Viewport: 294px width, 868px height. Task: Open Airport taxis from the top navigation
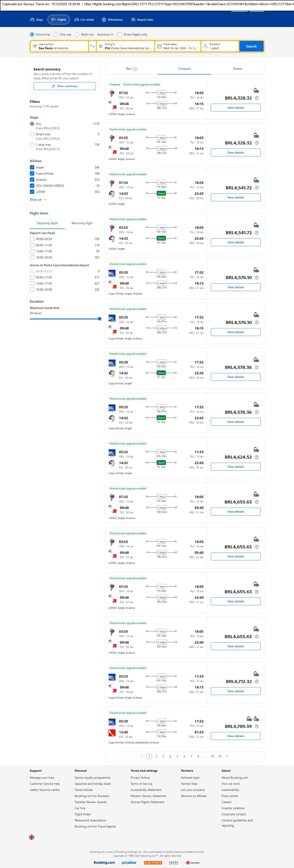click(x=142, y=20)
